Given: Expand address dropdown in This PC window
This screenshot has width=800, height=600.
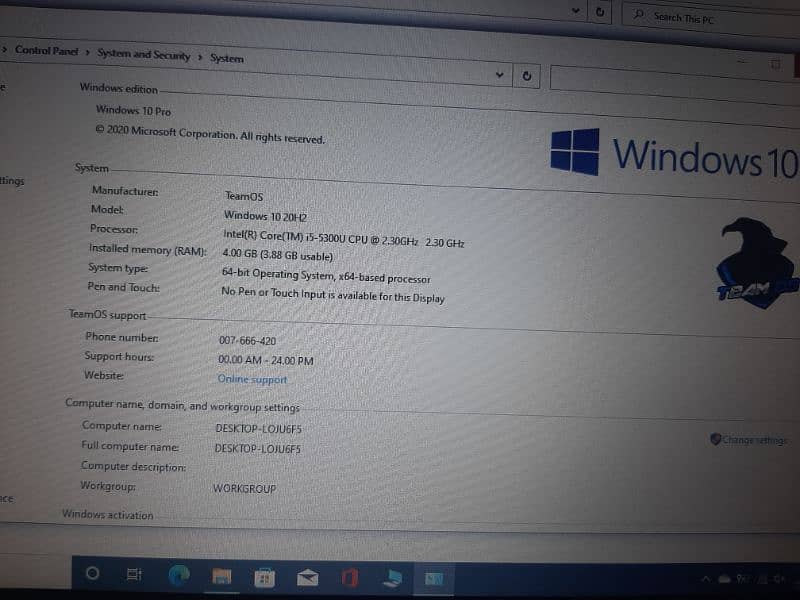Looking at the screenshot, I should pos(576,10).
